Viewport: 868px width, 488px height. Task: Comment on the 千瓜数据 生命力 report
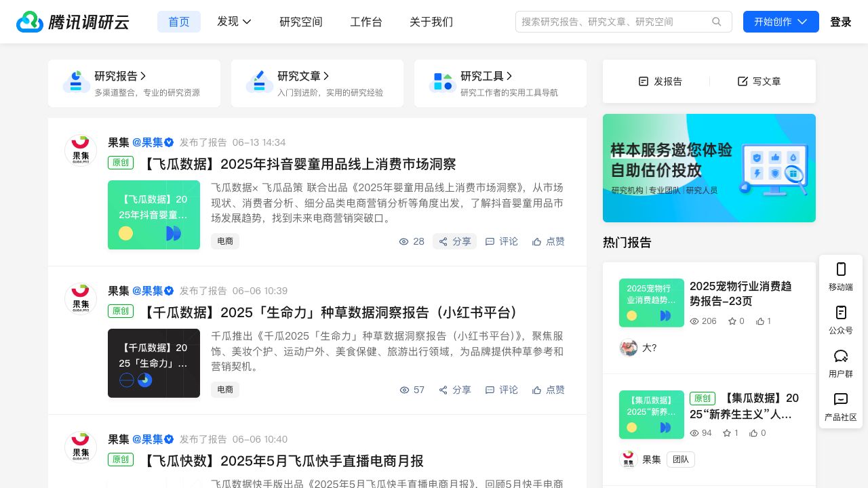tap(502, 390)
